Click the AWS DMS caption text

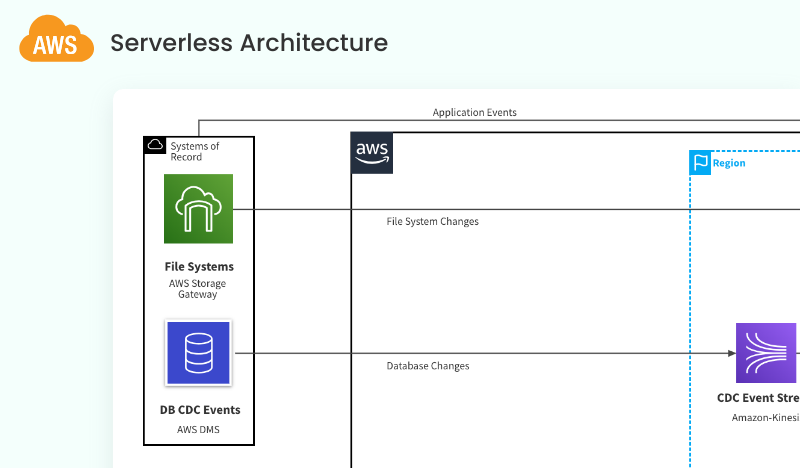pyautogui.click(x=198, y=430)
